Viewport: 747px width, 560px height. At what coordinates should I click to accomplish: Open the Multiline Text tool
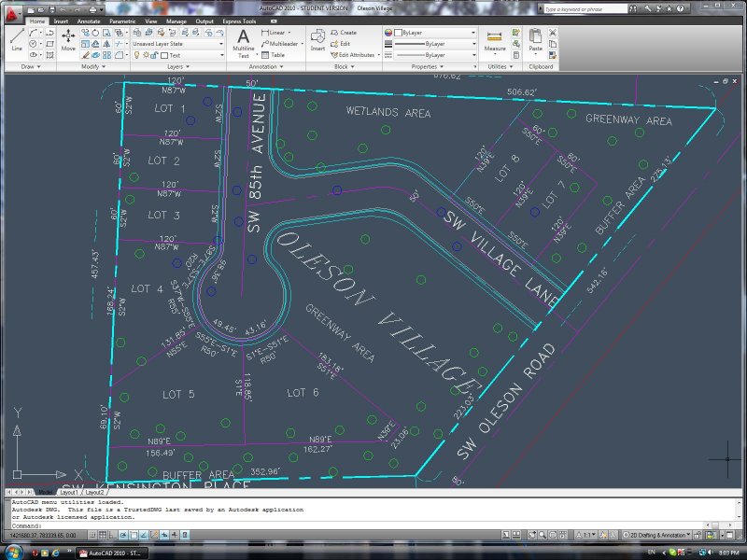(243, 43)
